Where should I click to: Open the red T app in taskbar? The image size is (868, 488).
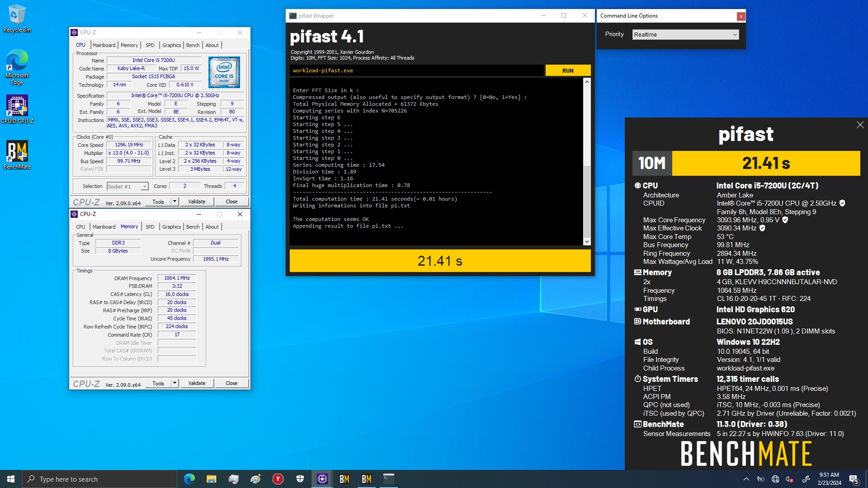[x=278, y=479]
